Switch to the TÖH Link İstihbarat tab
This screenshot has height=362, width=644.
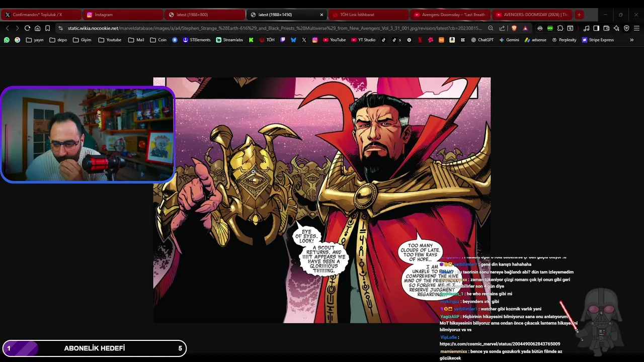368,15
